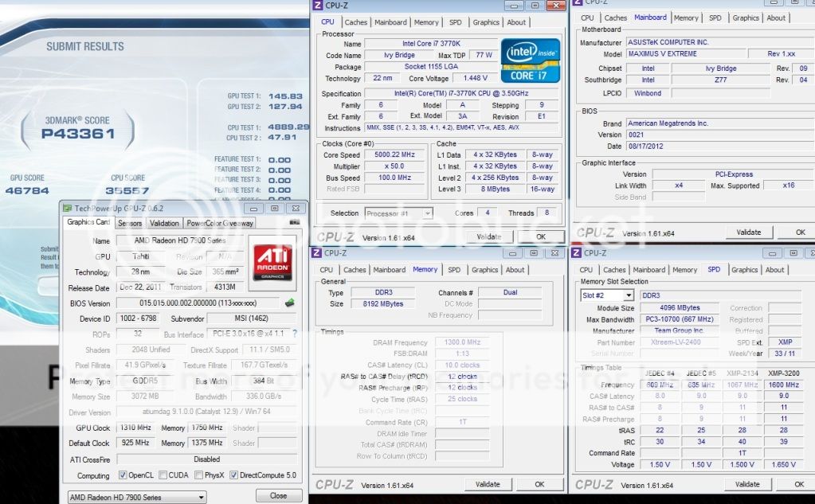This screenshot has width=815, height=504.
Task: Switch to the Sensors tab in GPU-Z
Action: click(130, 223)
